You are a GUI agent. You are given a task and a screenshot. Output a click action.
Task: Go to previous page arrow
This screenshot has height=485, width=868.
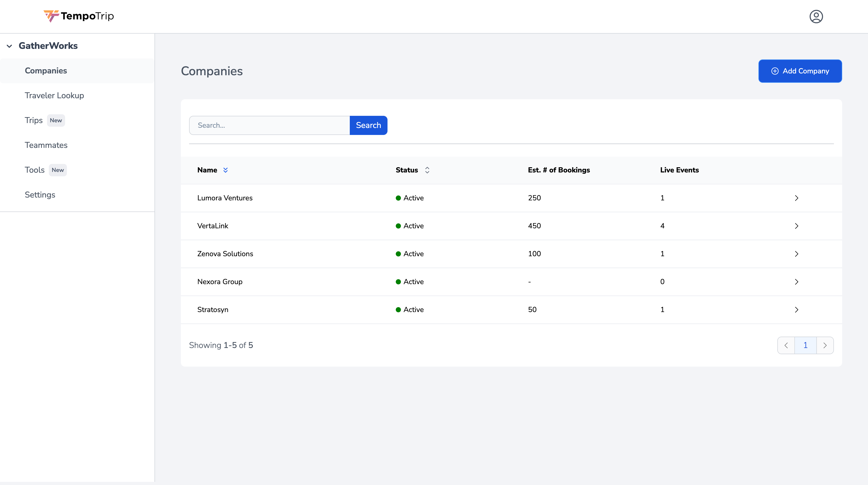pos(786,345)
